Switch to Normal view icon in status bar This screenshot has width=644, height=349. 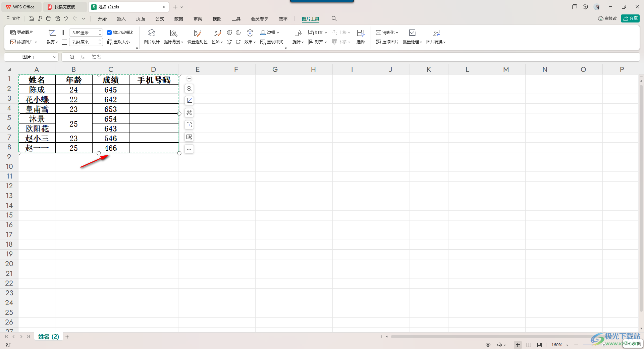[518, 345]
